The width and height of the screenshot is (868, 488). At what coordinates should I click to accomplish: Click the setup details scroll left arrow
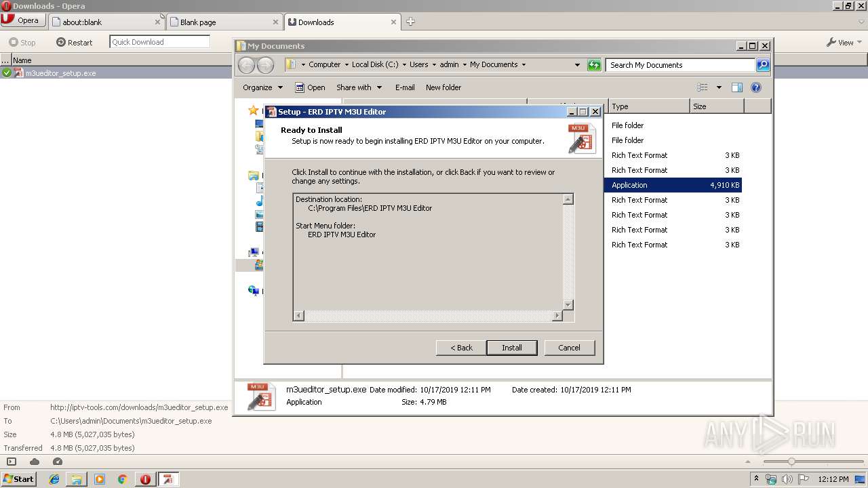coord(299,316)
